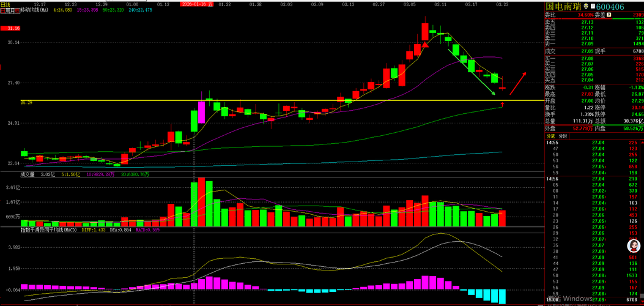Open the 移动均线(MA) indicator label
Screen dimensions: 644x306
[34, 10]
